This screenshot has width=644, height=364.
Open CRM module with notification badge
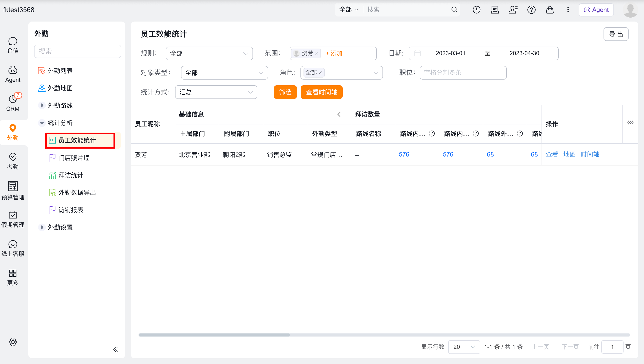click(x=13, y=102)
